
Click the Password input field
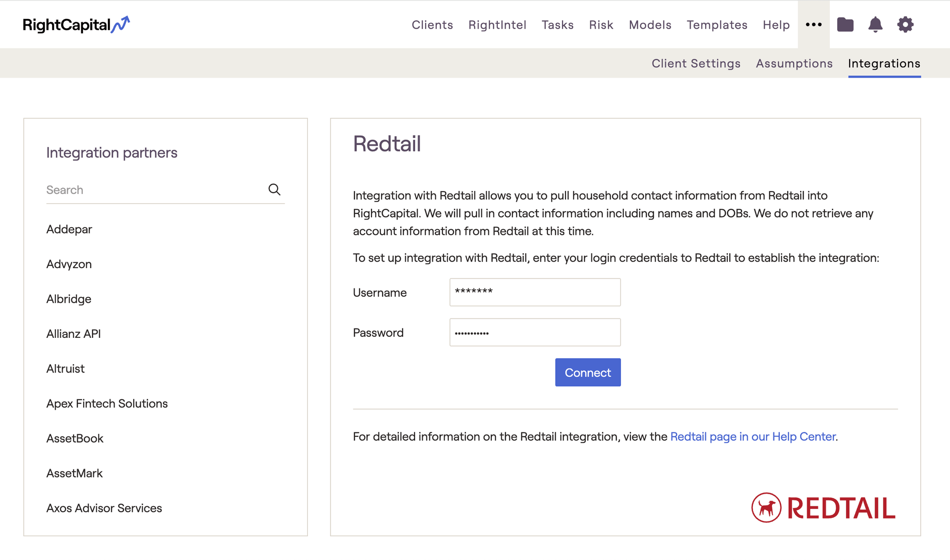(x=535, y=332)
